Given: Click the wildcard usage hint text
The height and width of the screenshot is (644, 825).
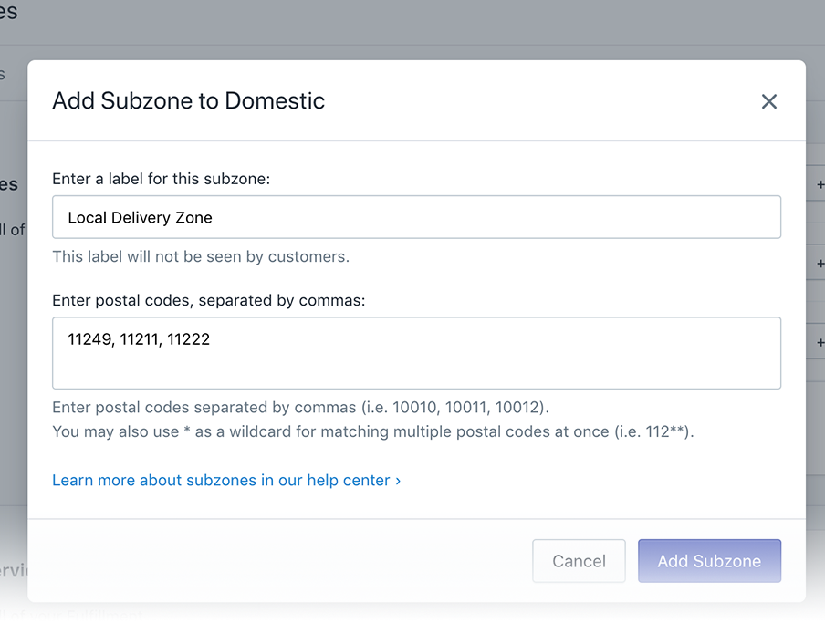Looking at the screenshot, I should tap(372, 431).
